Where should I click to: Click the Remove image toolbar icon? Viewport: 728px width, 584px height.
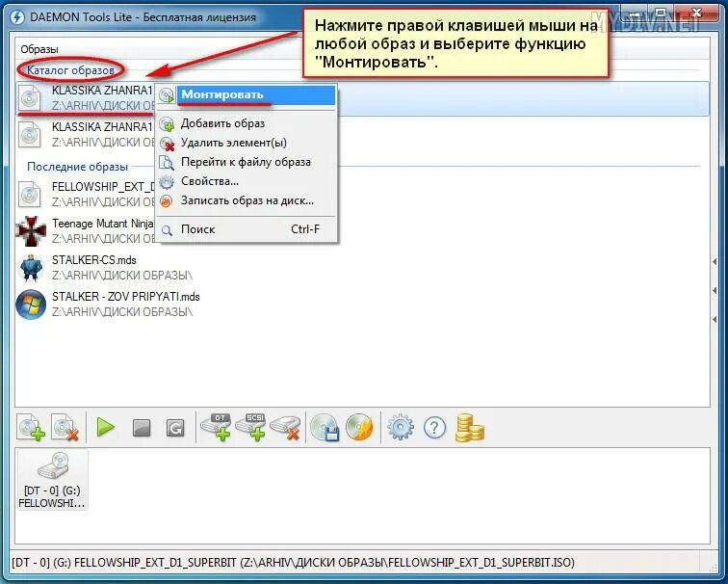pos(65,427)
